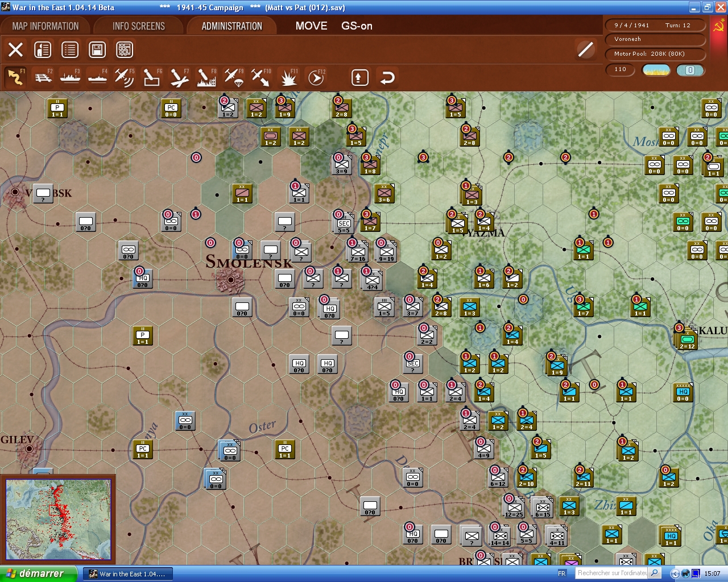Click the Voronezh location field
This screenshot has height=582, width=728.
[x=655, y=40]
